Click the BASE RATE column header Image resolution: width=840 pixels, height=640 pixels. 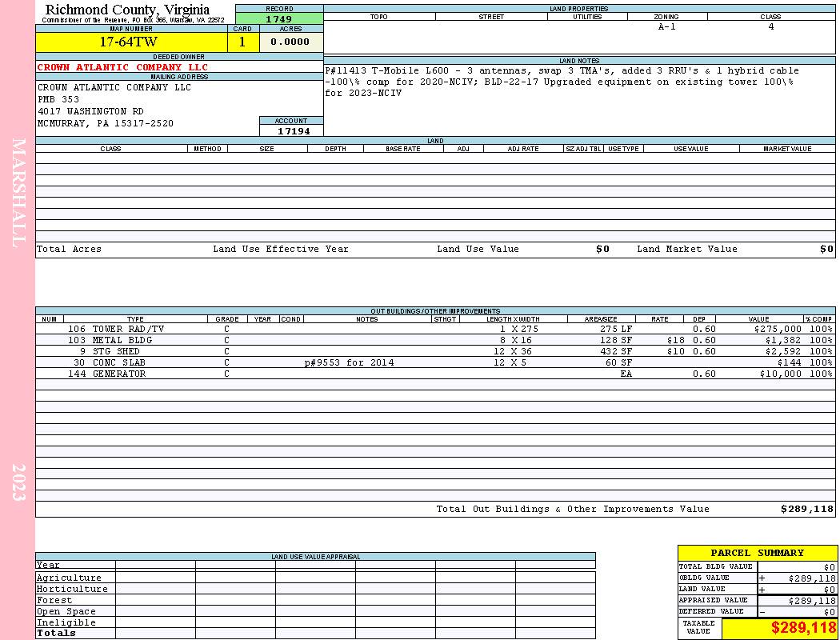pyautogui.click(x=403, y=149)
